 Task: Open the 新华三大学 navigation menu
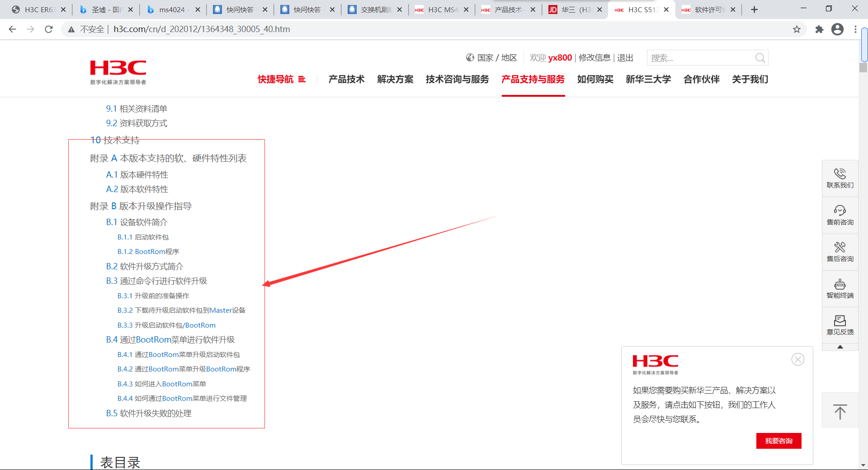[x=648, y=79]
